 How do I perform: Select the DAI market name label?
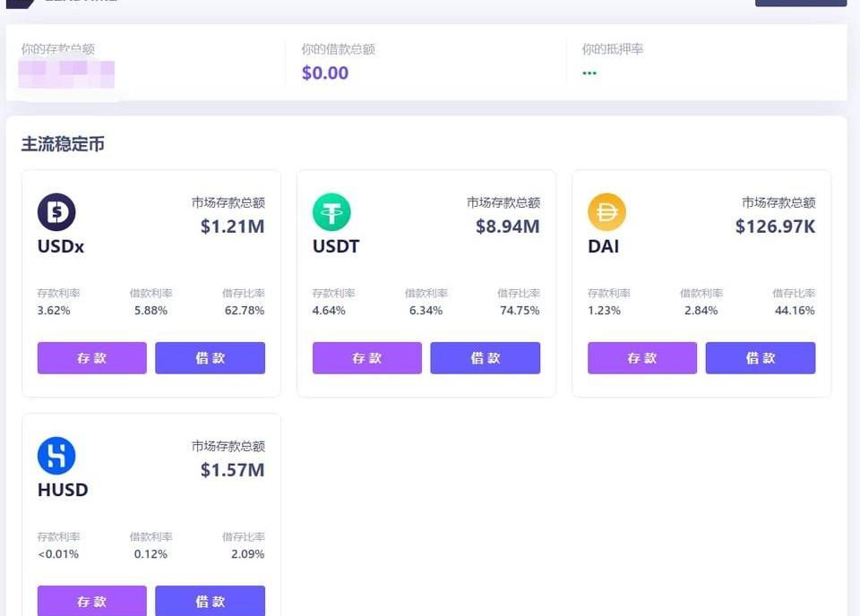point(604,246)
